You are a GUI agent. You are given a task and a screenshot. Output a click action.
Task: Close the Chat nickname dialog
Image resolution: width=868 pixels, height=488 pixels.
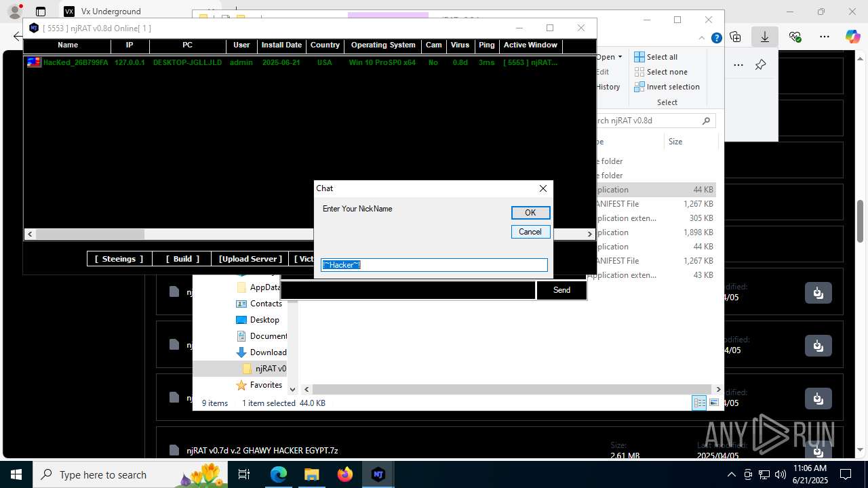[x=542, y=188]
